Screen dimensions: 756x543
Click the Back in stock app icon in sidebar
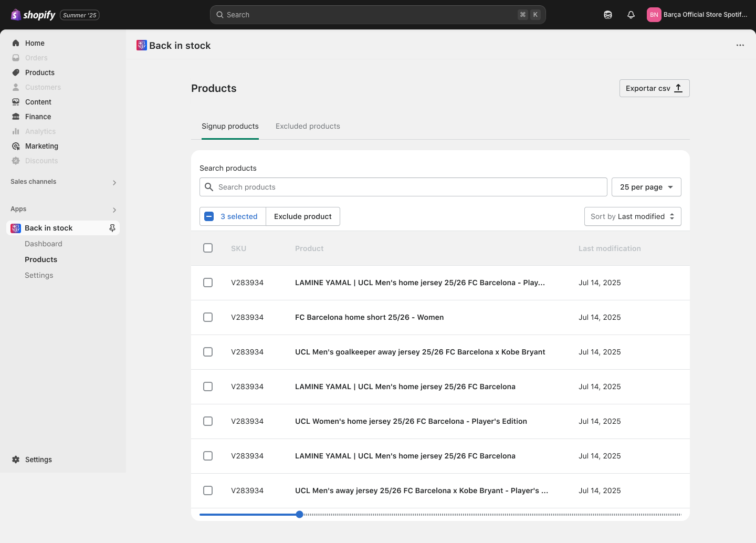(x=16, y=228)
